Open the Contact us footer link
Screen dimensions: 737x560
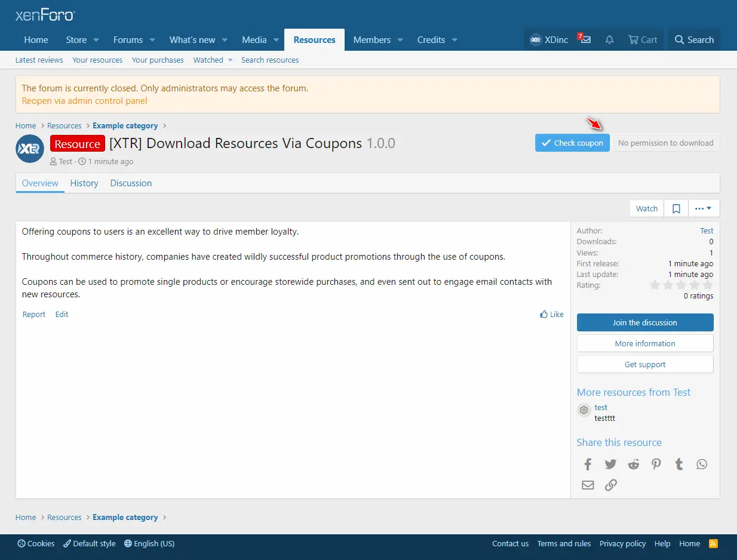510,543
